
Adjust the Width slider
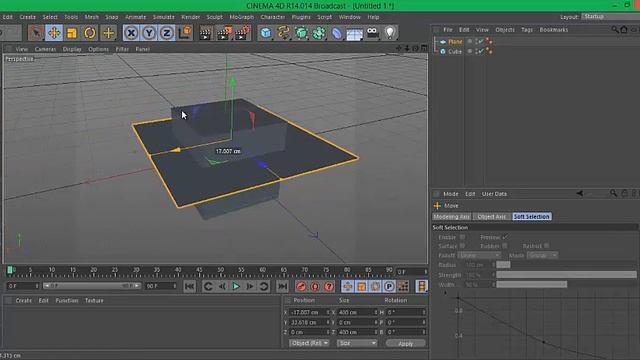tap(566, 284)
